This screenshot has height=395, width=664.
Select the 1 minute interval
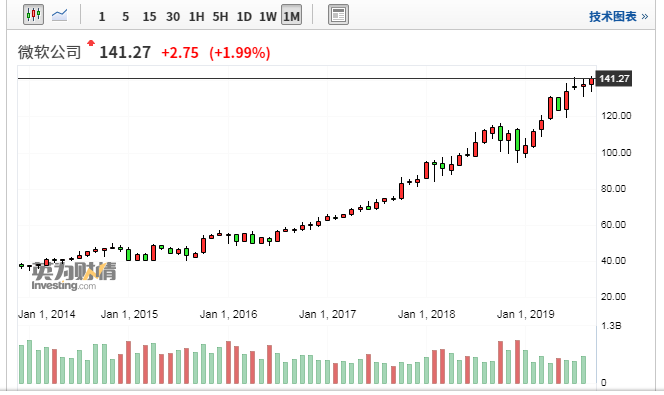tap(102, 17)
